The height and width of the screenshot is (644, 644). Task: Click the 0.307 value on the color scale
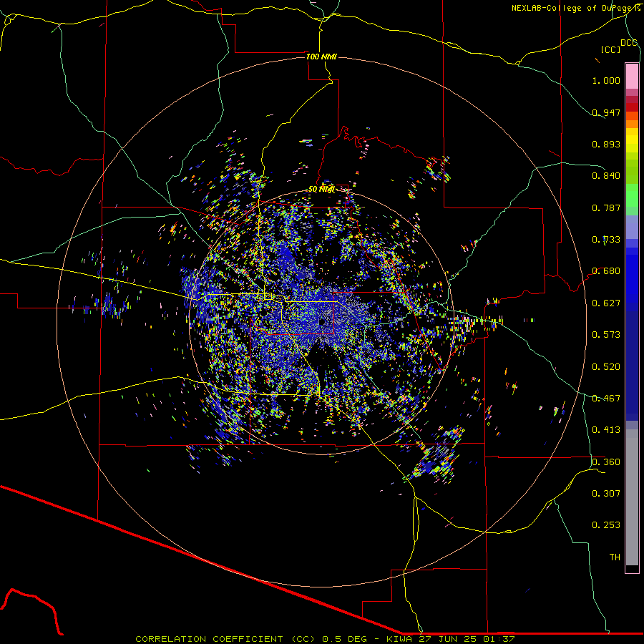606,494
